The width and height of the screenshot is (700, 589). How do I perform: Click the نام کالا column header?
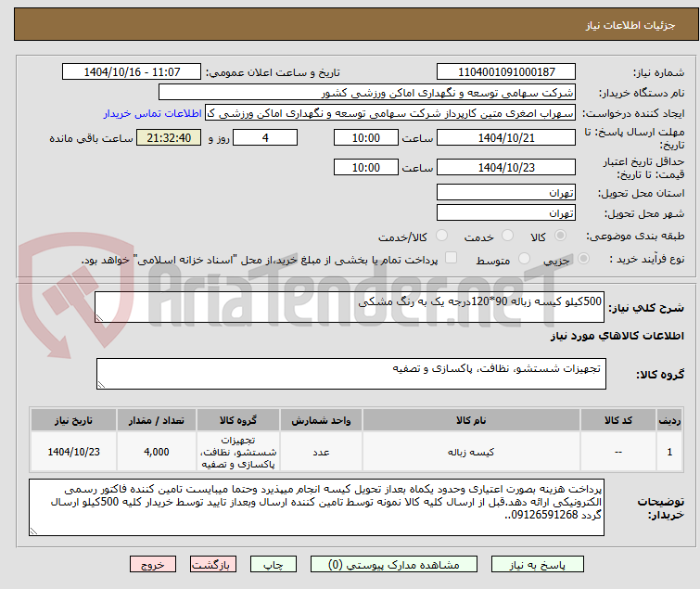471,420
